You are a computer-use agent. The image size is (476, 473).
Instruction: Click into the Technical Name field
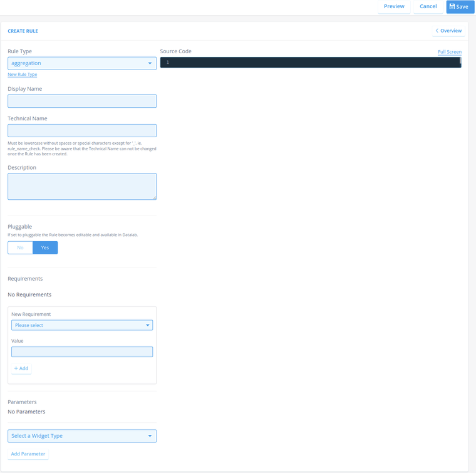point(82,130)
